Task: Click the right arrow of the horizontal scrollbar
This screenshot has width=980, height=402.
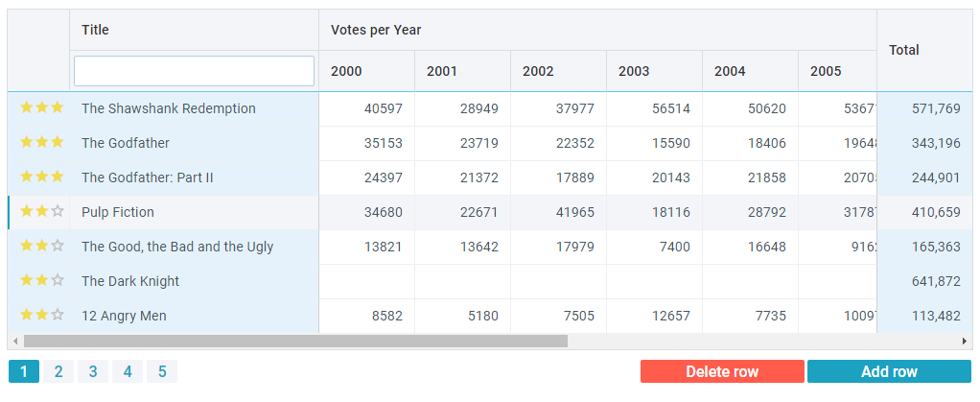Action: pos(965,341)
